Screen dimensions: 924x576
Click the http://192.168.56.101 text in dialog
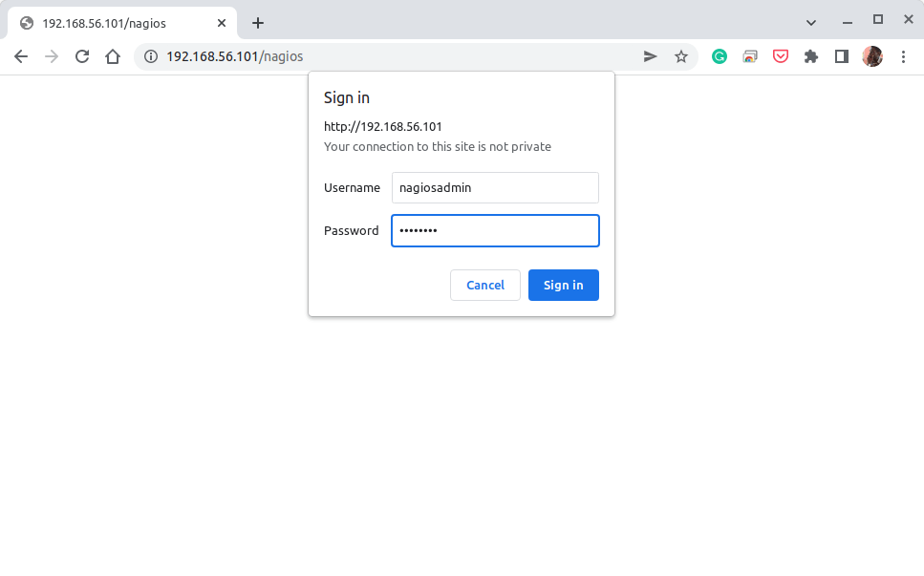[383, 127]
